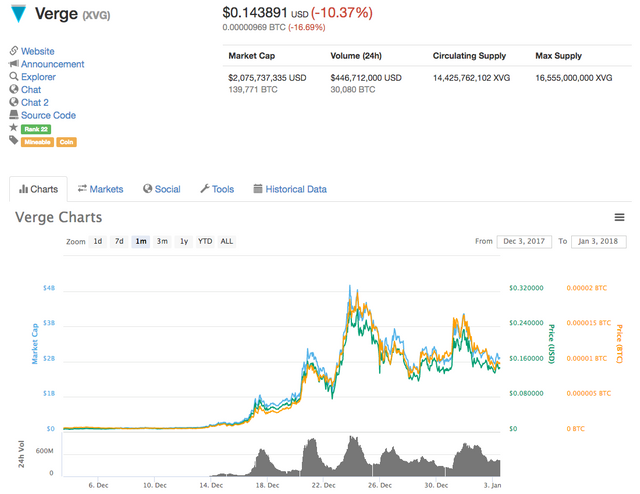
Task: Click the Market Cap column header
Action: click(252, 56)
